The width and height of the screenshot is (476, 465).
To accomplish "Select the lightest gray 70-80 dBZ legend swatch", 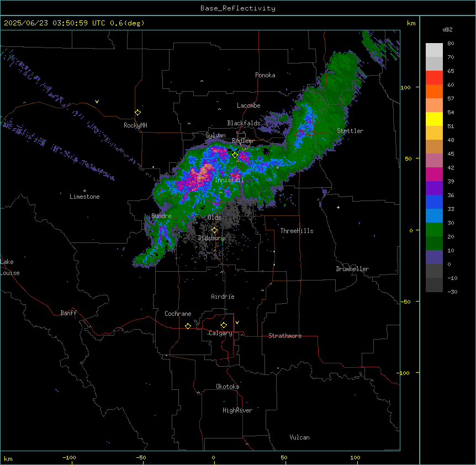I will click(434, 50).
